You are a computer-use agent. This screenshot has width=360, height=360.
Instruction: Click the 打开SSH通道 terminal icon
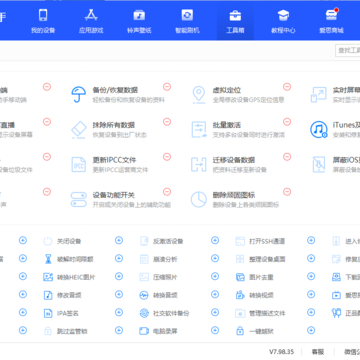click(240, 241)
